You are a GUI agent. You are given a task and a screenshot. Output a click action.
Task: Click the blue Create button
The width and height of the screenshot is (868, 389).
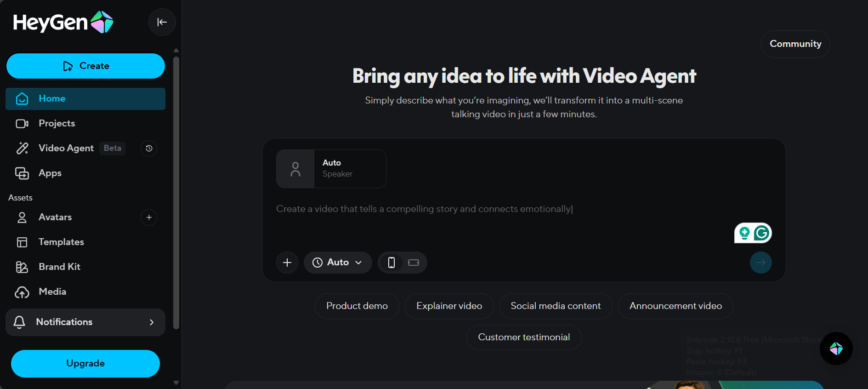tap(85, 66)
